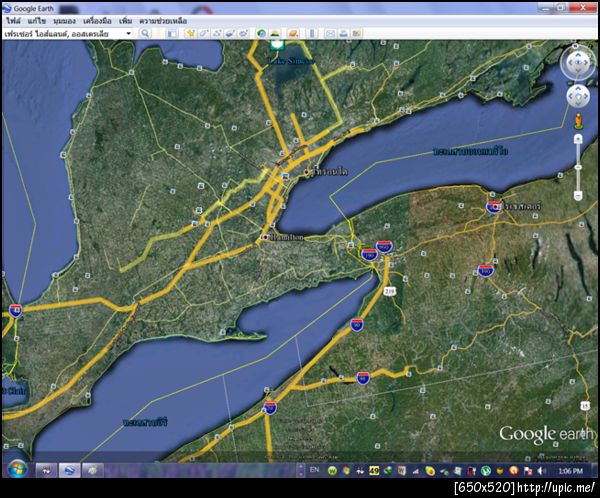
Task: Click the EN language indicator
Action: point(315,470)
